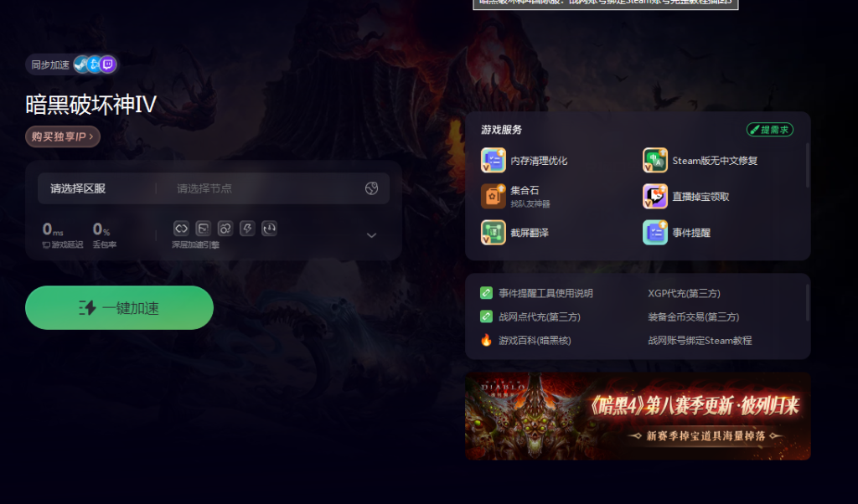Viewport: 858px width, 504px height.
Task: Open the 暗黑4 第八赛季更新 banner
Action: point(638,417)
